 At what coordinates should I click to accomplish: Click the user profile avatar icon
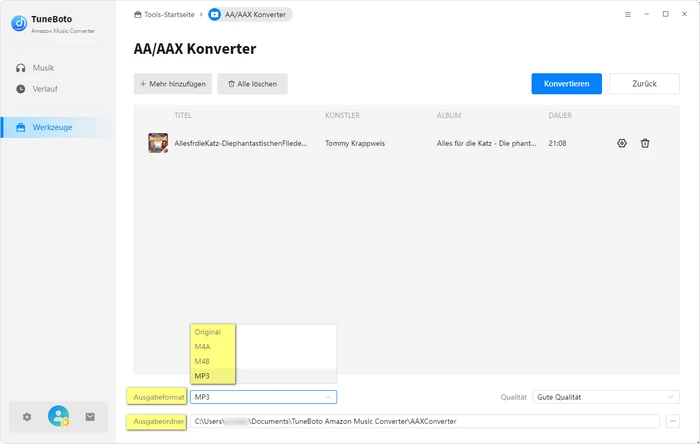(58, 417)
